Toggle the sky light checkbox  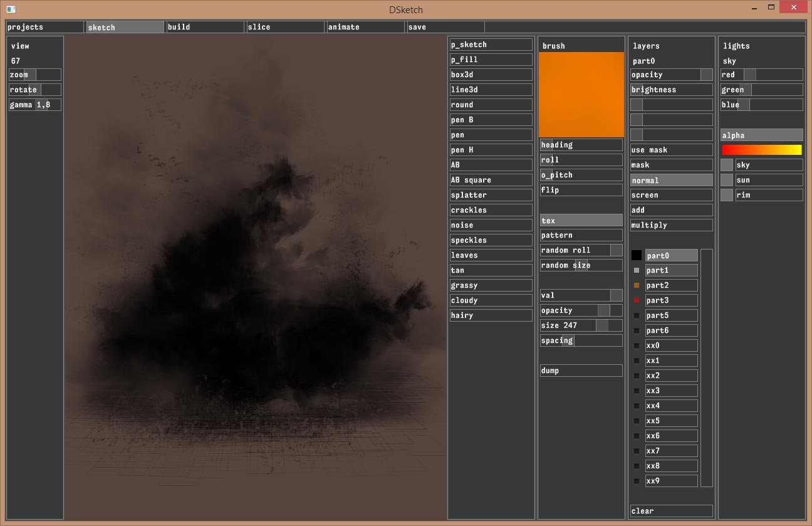(x=726, y=165)
